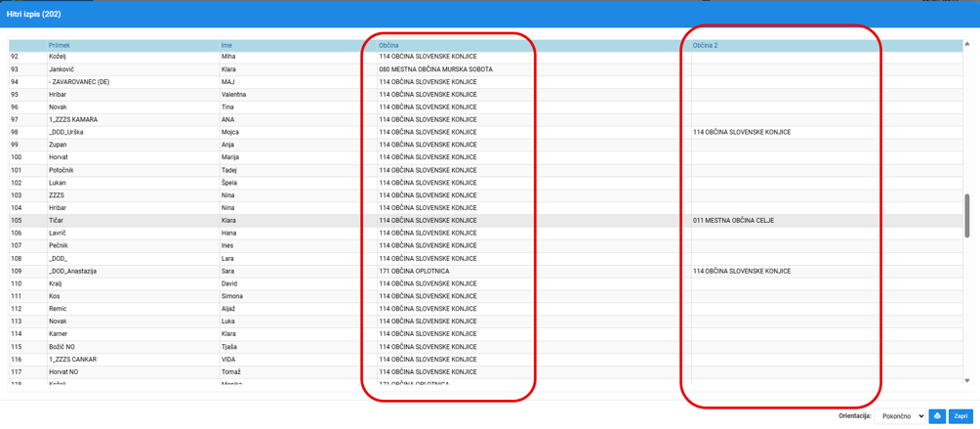This screenshot has height=429, width=980.
Task: Select the surname Potočnik
Action: point(61,169)
